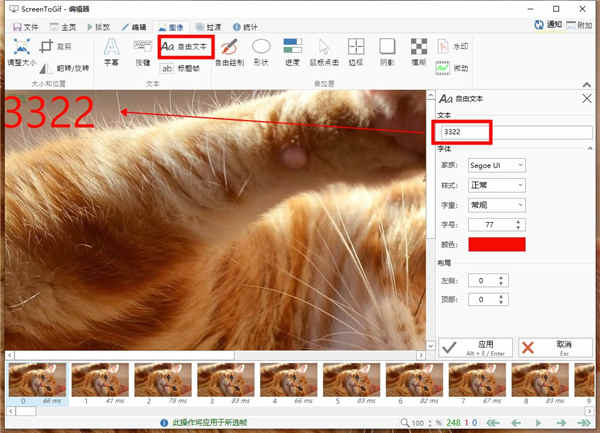Open the File (文件) tab
Screen dimensions: 600x433
tap(25, 27)
